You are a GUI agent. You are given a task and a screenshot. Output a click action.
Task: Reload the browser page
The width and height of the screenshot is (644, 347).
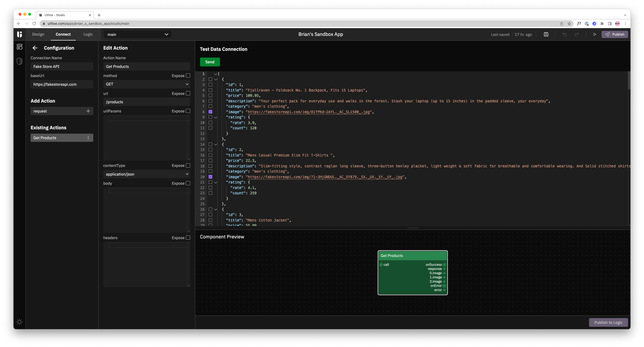point(34,24)
